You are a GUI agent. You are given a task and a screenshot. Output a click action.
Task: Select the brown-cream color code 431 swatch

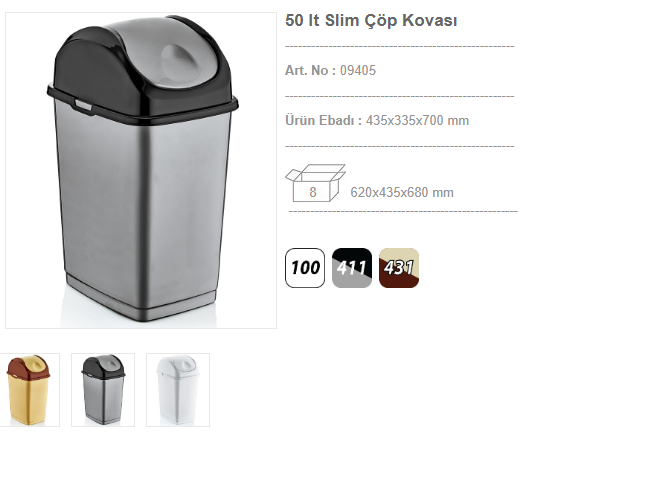tap(399, 268)
